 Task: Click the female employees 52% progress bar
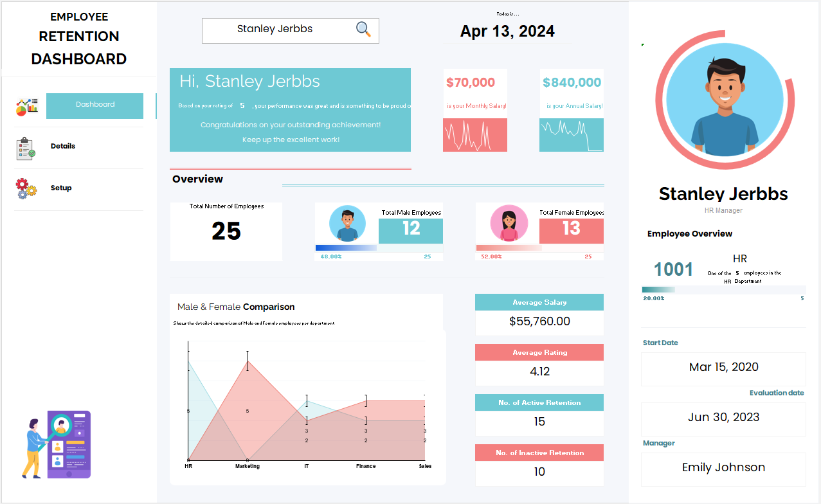pyautogui.click(x=509, y=248)
